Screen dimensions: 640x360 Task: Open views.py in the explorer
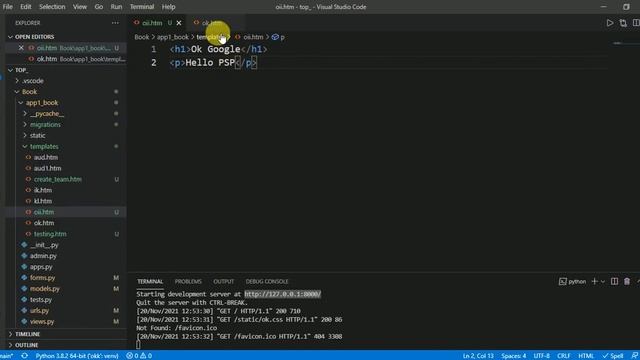tap(42, 322)
